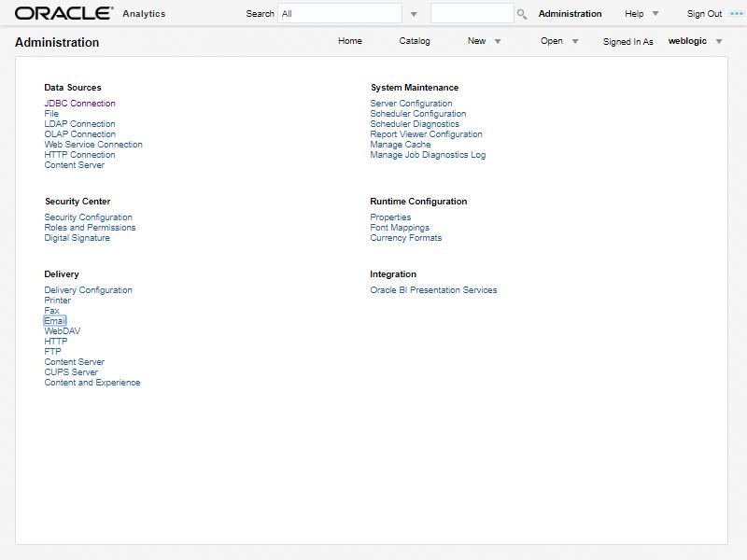747x560 pixels.
Task: Click the weblogic username
Action: [687, 41]
